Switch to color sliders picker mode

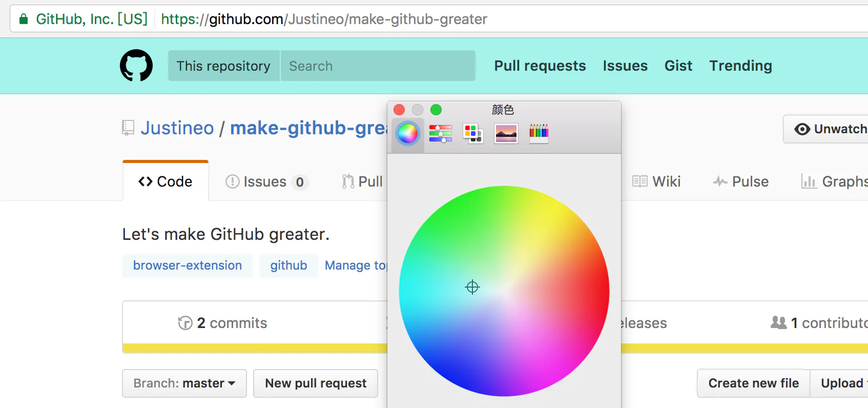pyautogui.click(x=441, y=133)
